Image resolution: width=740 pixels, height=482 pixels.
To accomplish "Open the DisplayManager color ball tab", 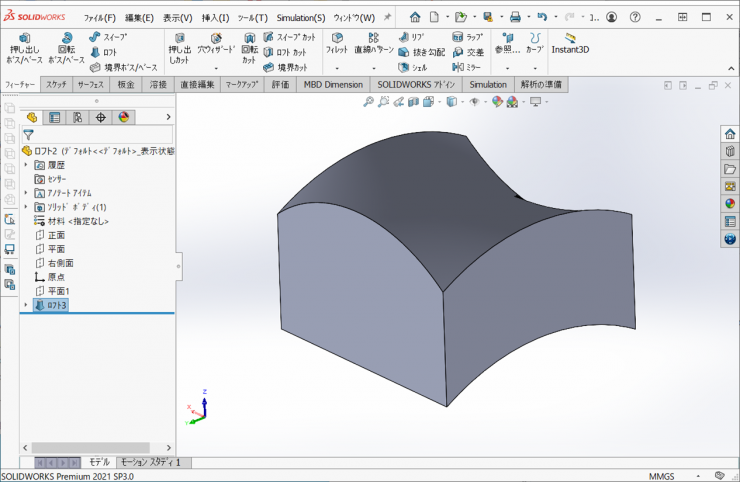I will (x=124, y=117).
